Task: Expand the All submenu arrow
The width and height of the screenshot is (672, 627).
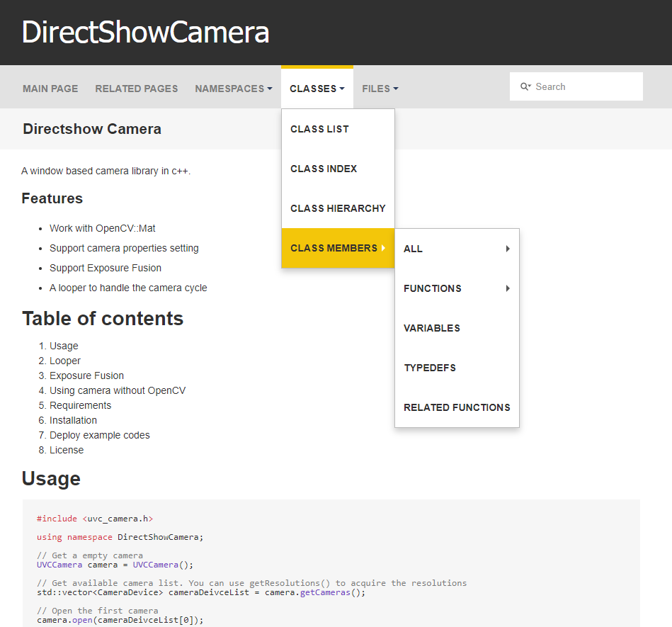Action: click(508, 249)
